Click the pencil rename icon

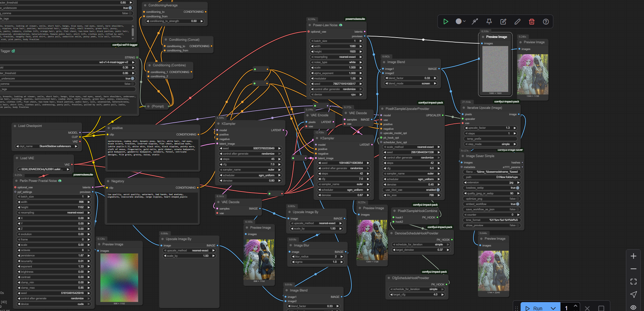pos(517,22)
